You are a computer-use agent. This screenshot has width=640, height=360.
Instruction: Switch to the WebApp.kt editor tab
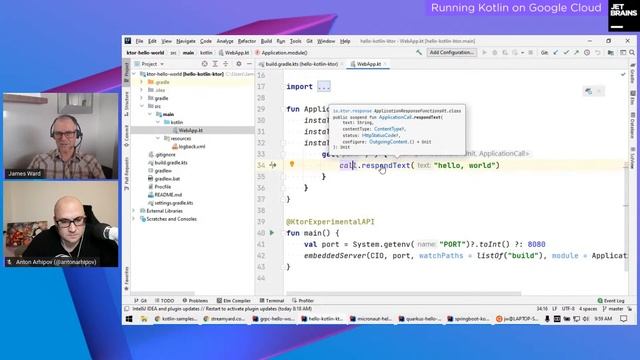pos(369,64)
